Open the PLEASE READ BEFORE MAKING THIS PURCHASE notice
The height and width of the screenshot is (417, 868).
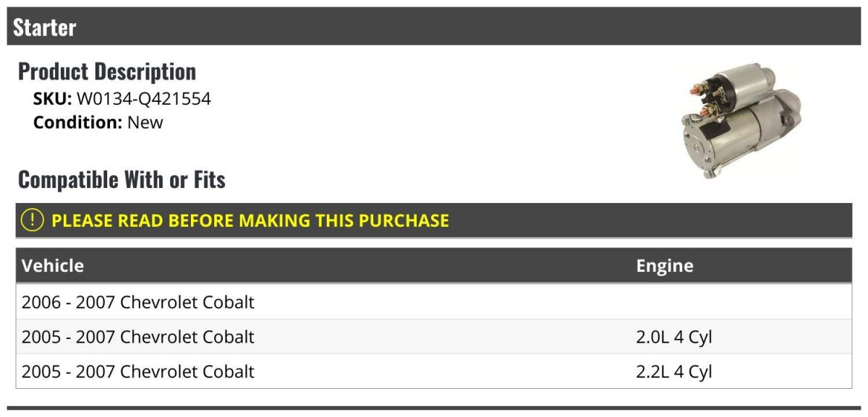(x=250, y=220)
